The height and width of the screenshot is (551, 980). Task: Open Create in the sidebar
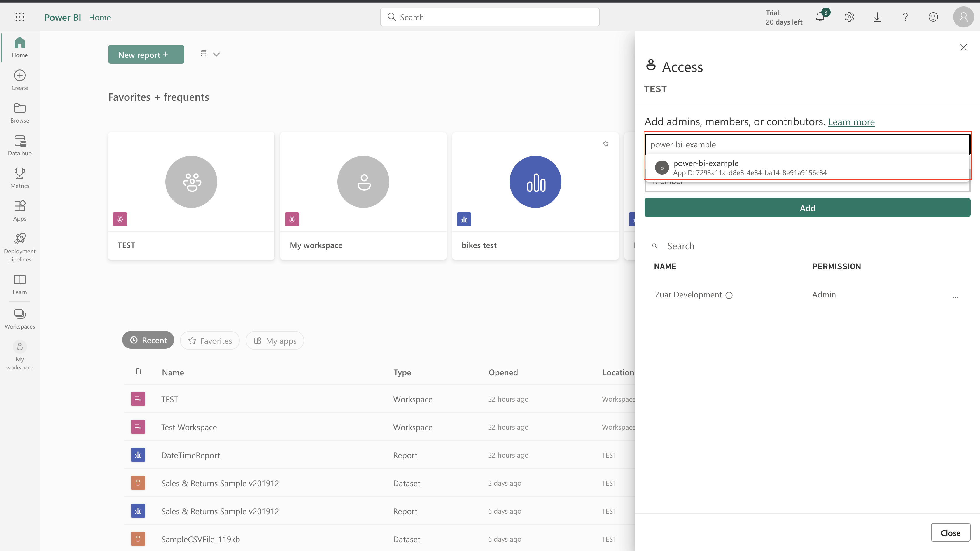tap(20, 80)
